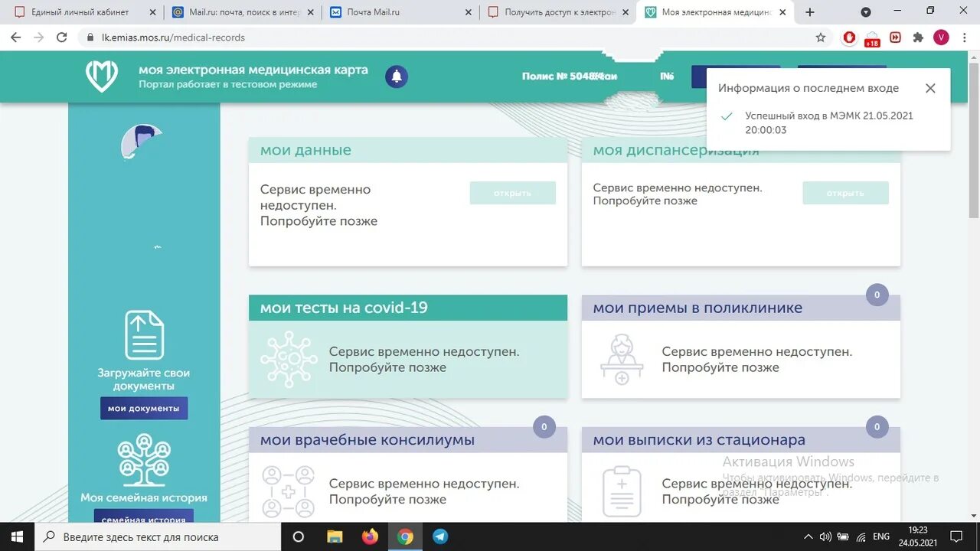This screenshot has width=980, height=551.
Task: Open Telegram from taskbar
Action: point(440,536)
